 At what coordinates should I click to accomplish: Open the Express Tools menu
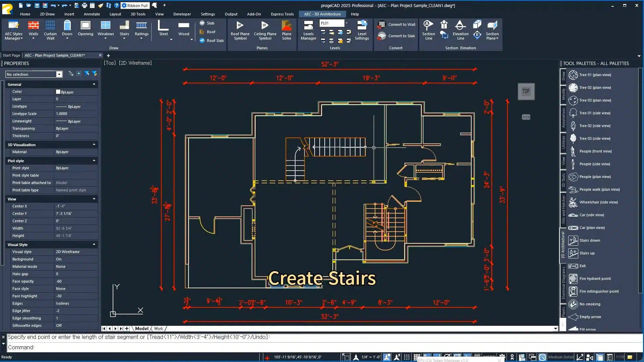[x=282, y=14]
